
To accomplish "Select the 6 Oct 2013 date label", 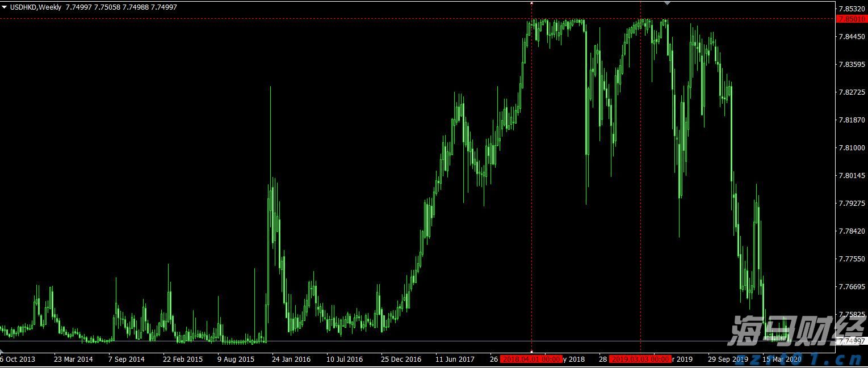I will pyautogui.click(x=16, y=359).
